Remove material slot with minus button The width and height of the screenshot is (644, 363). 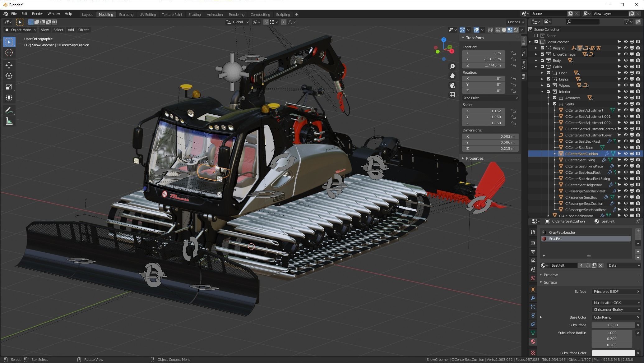(x=638, y=237)
